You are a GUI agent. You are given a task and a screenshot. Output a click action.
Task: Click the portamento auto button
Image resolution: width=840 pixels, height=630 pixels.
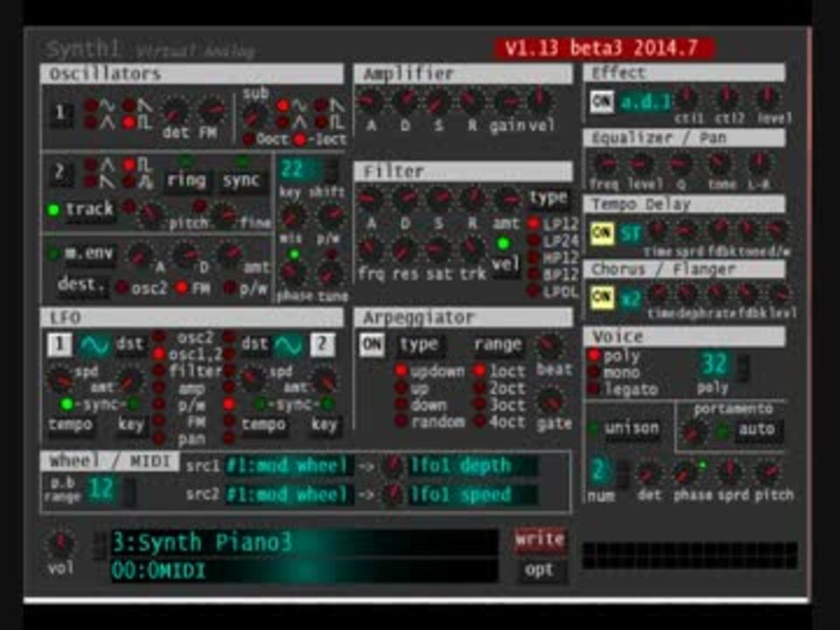(756, 429)
